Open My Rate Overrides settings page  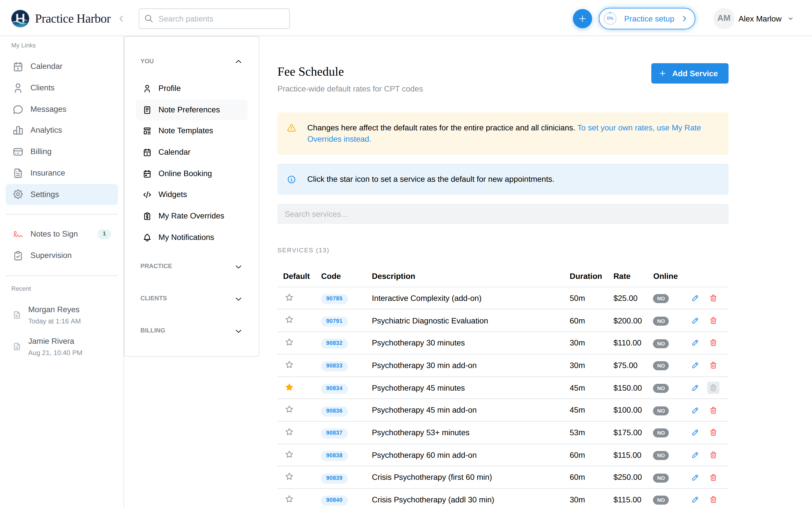click(x=192, y=216)
